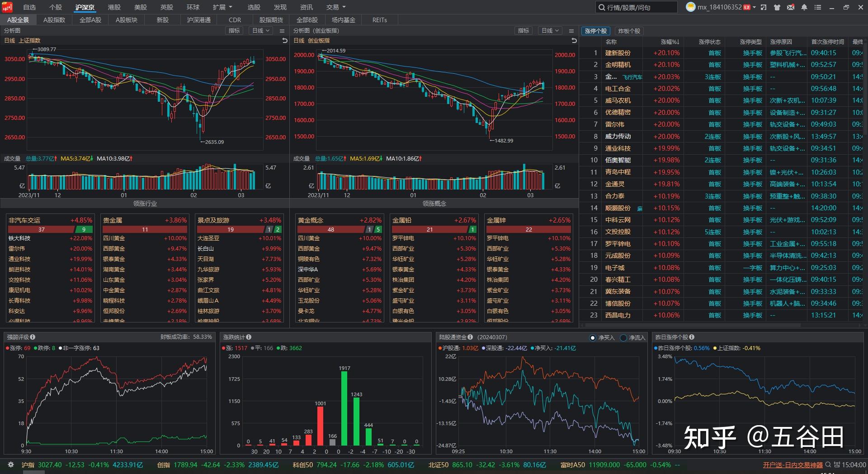This screenshot has height=474, width=868.
Task: Open the hamburger menu of the first 分析图 panel
Action: [282, 31]
